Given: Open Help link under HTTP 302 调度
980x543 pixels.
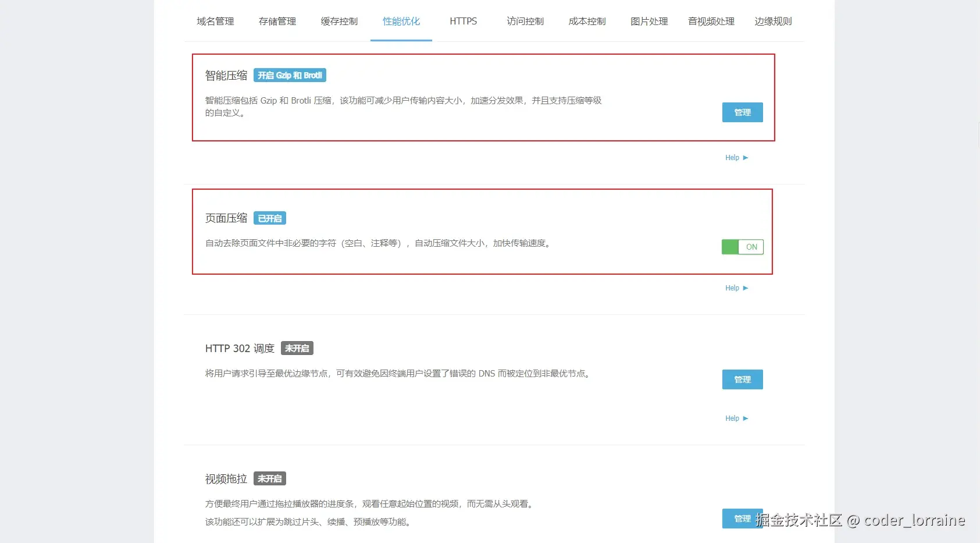Looking at the screenshot, I should tap(736, 418).
